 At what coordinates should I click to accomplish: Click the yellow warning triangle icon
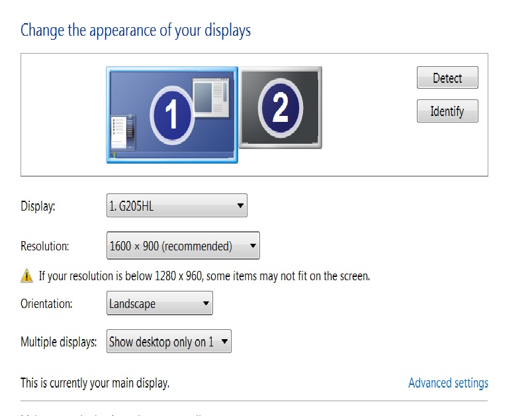26,276
